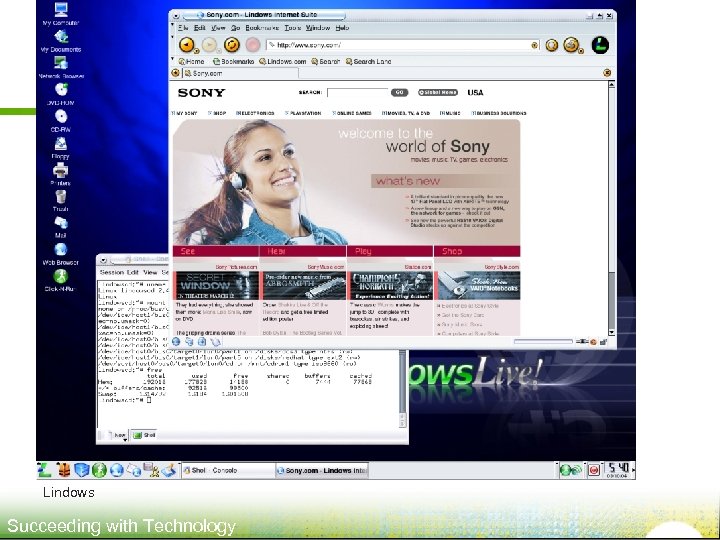Image resolution: width=720 pixels, height=540 pixels.
Task: Click the red Stop loading button
Action: click(x=253, y=45)
